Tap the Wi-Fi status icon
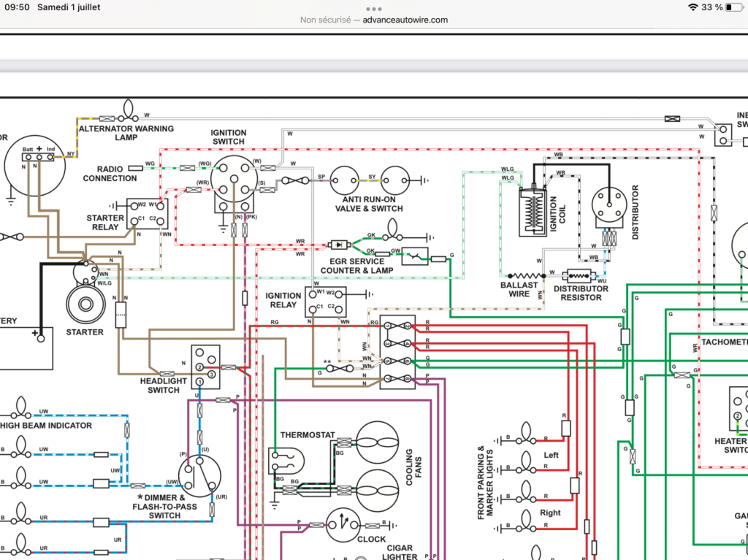 692,7
